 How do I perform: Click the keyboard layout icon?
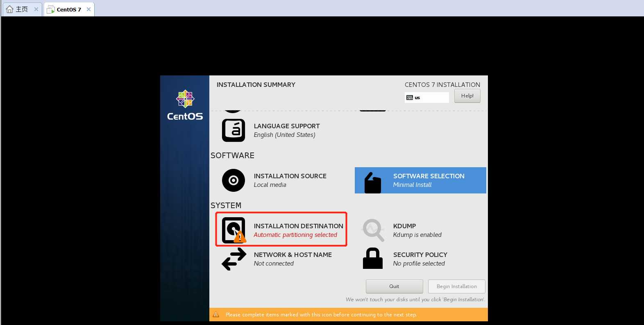point(410,98)
